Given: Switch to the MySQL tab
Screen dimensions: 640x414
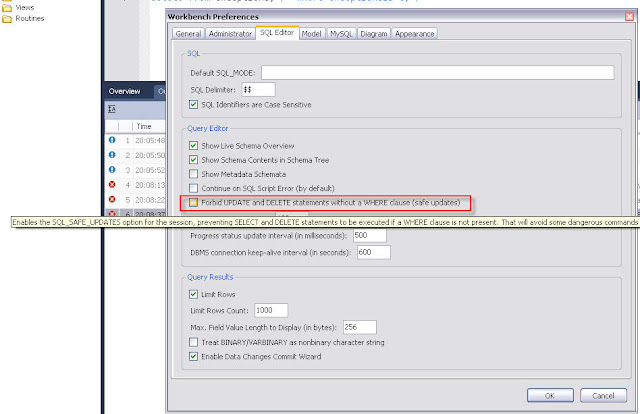Looking at the screenshot, I should [x=341, y=34].
